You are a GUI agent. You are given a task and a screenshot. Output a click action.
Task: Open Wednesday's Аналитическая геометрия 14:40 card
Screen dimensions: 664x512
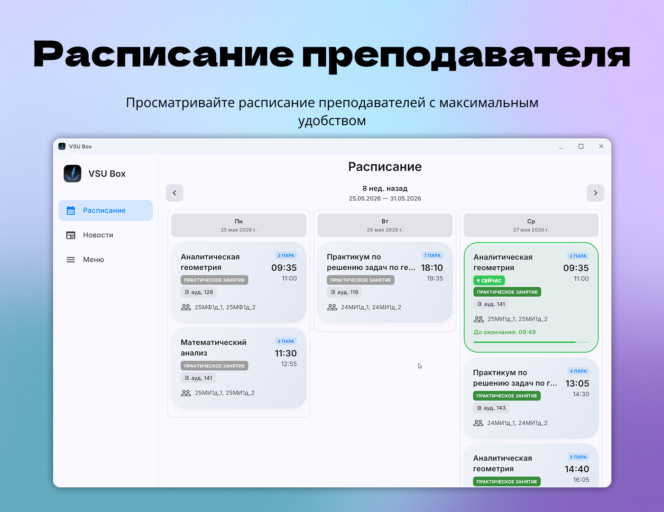click(531, 465)
